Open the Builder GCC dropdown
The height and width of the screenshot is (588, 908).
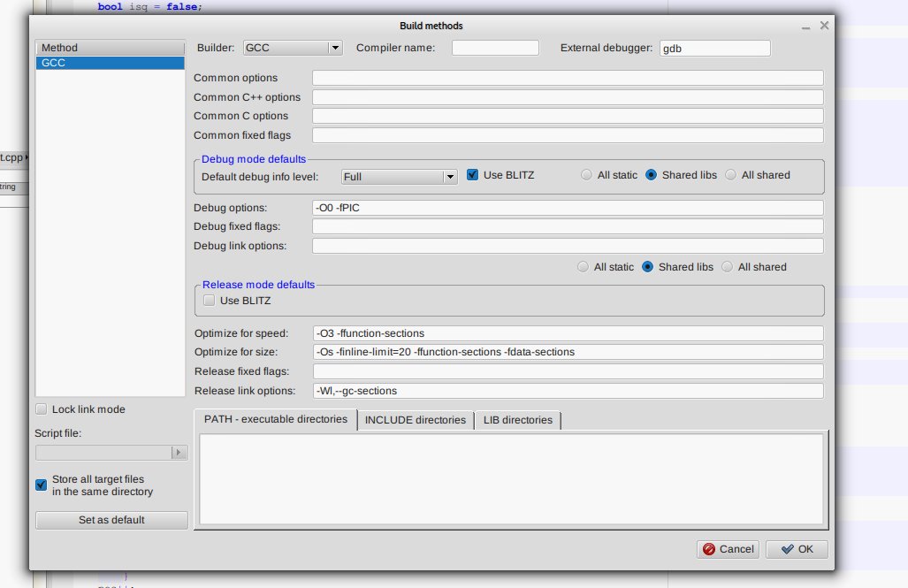coord(334,48)
